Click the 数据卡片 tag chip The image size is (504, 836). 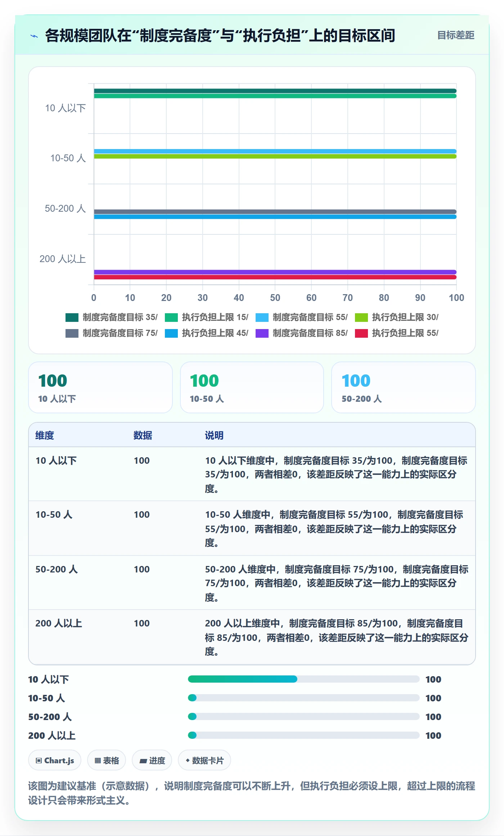tap(204, 760)
